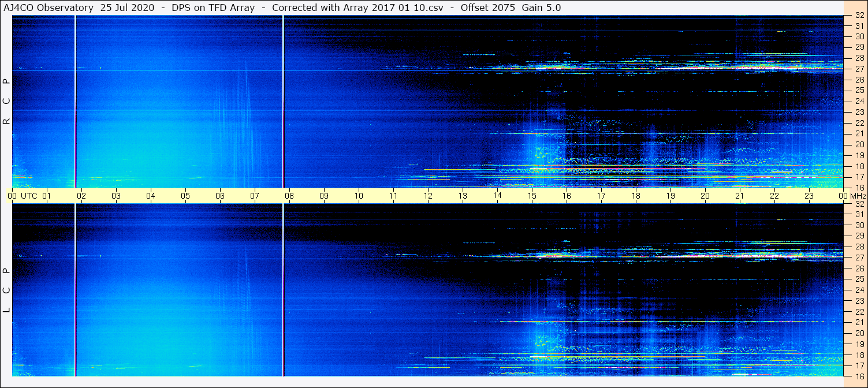Viewport: 868px width, 388px height.
Task: Select the 00 hour label beside UTC
Action: coord(12,196)
